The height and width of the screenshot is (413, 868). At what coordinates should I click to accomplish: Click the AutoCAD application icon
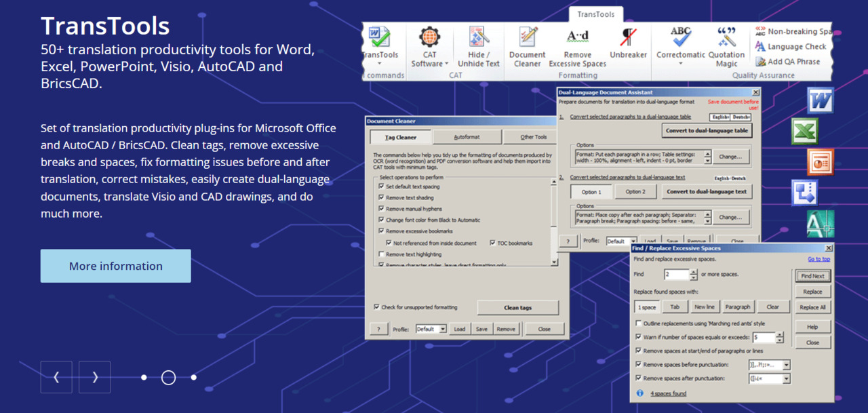(x=820, y=224)
